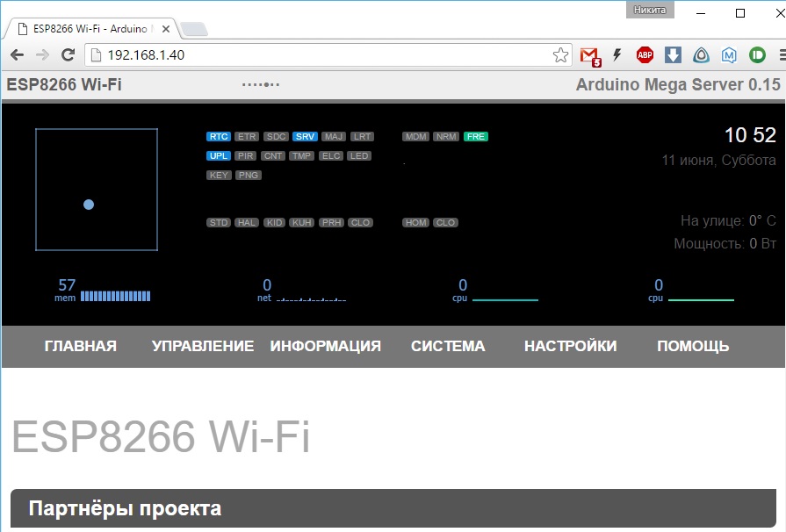The height and width of the screenshot is (532, 786).
Task: Click the ESP8266 Wi-Fi header title
Action: [64, 84]
